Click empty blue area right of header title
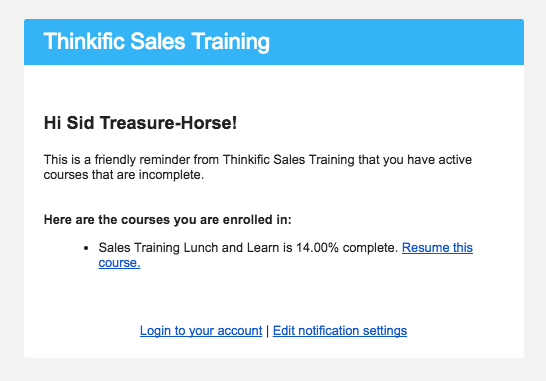Screen dimensions: 546x381 397,42
